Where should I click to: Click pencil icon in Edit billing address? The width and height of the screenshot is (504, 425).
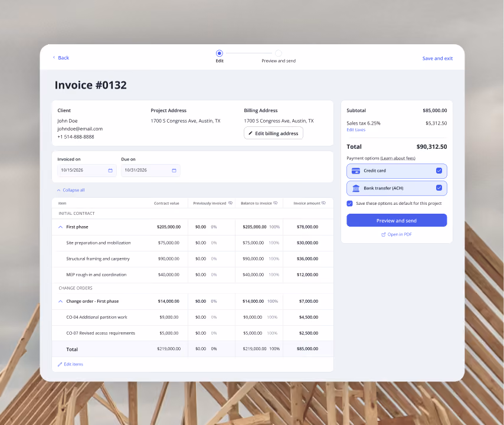click(250, 133)
